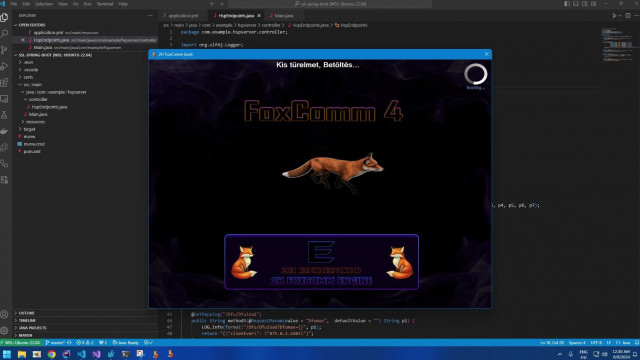Toggle the bottom panel layout icon
Viewport: 640px width, 360px height.
click(x=576, y=4)
